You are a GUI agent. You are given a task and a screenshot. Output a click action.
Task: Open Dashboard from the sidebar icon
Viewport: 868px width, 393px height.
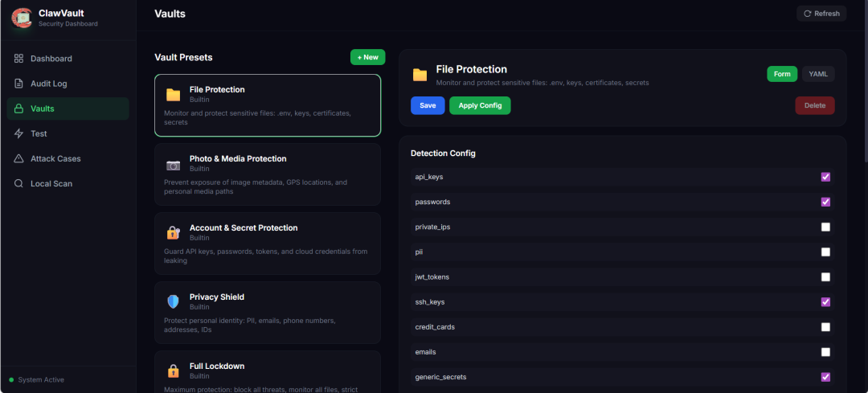(18, 59)
